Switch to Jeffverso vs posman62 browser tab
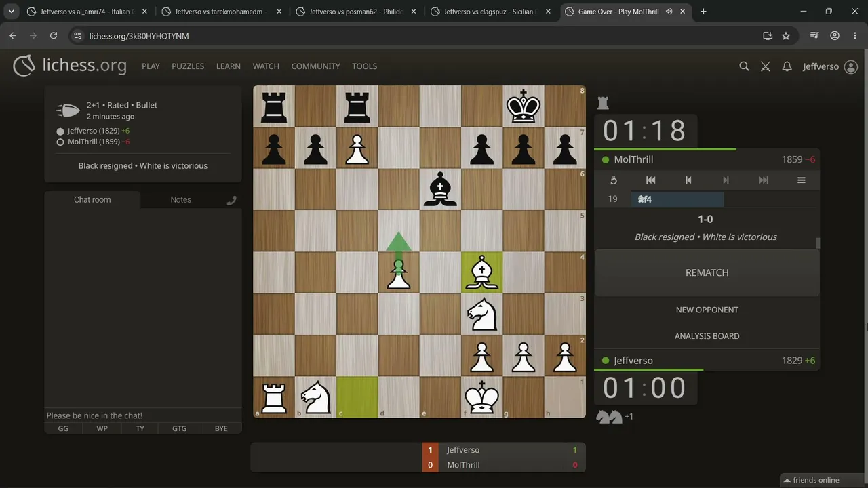Viewport: 868px width, 488px height. [x=355, y=12]
